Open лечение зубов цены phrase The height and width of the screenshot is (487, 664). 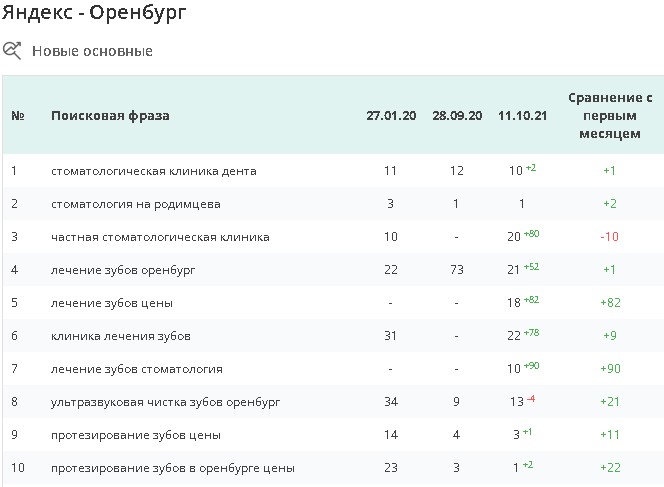112,303
